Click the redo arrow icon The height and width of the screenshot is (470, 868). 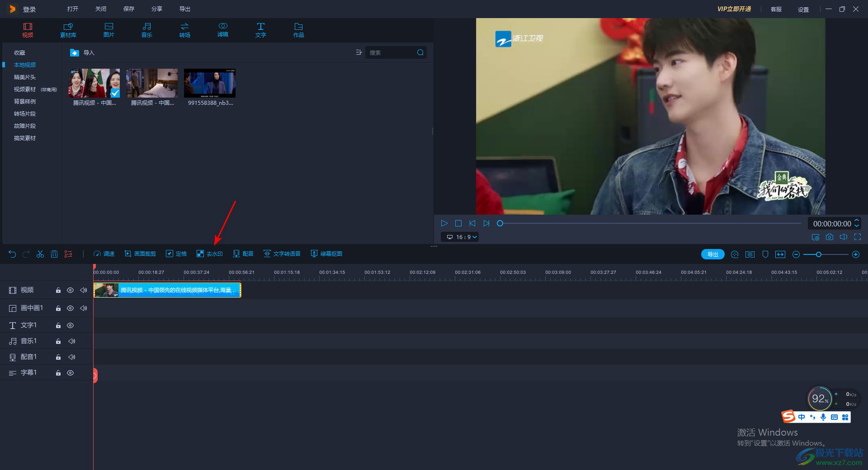pos(26,254)
